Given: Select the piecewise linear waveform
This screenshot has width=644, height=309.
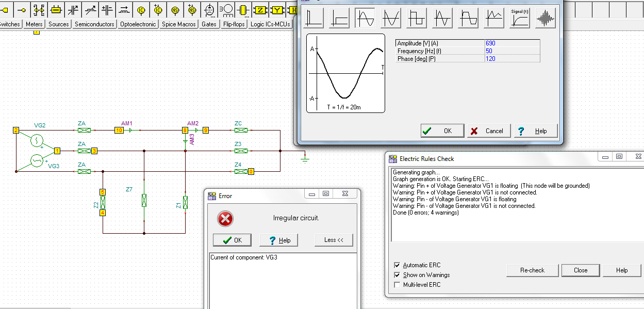Looking at the screenshot, I should (x=494, y=19).
